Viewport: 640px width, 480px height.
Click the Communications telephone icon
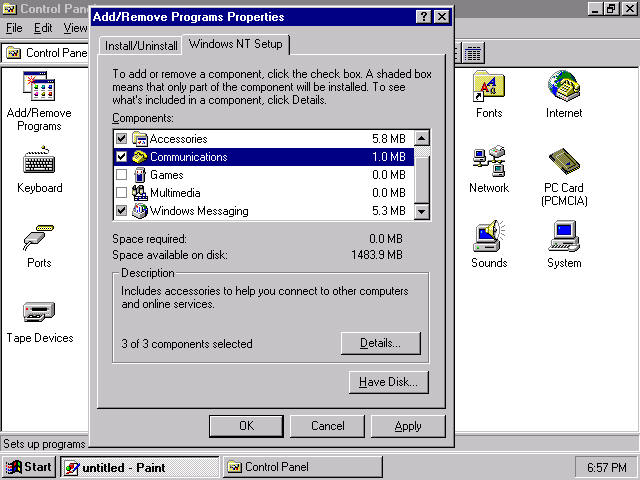pos(140,157)
